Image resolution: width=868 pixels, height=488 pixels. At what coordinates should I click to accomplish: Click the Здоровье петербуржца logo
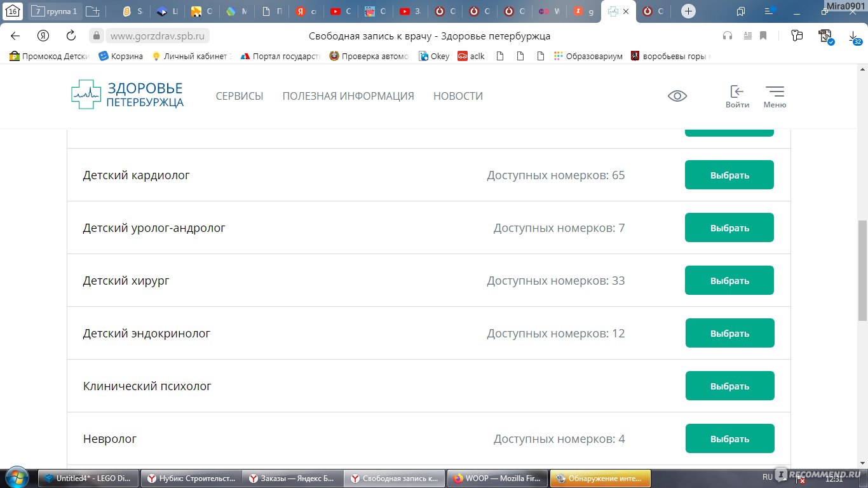coord(128,95)
